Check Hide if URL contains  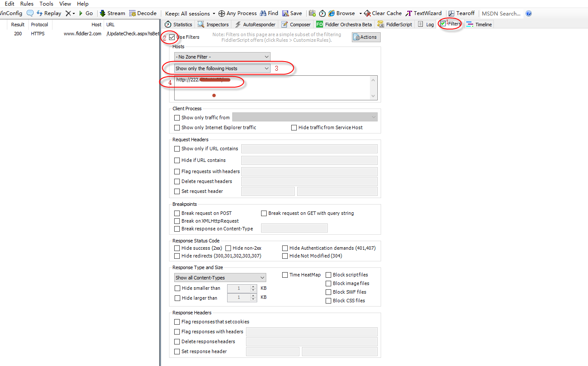177,161
